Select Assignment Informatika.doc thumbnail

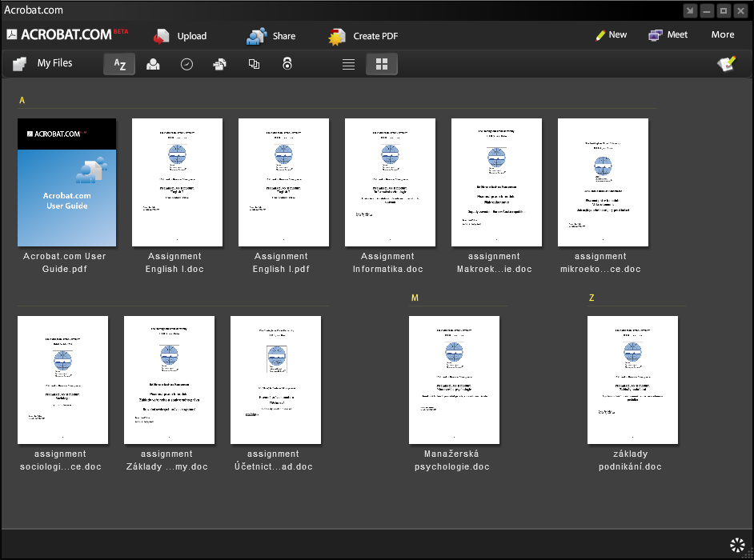tap(390, 182)
